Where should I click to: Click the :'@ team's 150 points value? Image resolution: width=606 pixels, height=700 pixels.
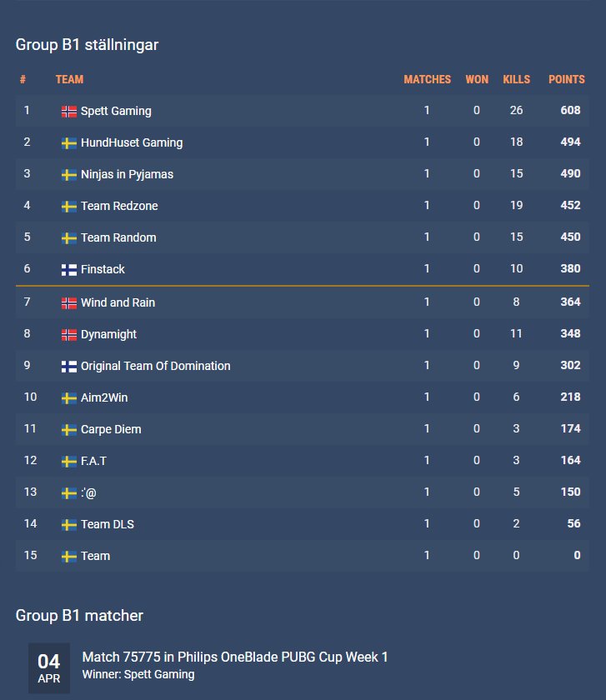[571, 492]
